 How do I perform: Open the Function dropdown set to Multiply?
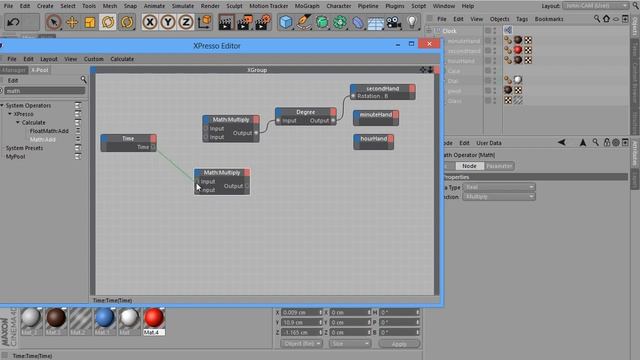click(x=499, y=196)
